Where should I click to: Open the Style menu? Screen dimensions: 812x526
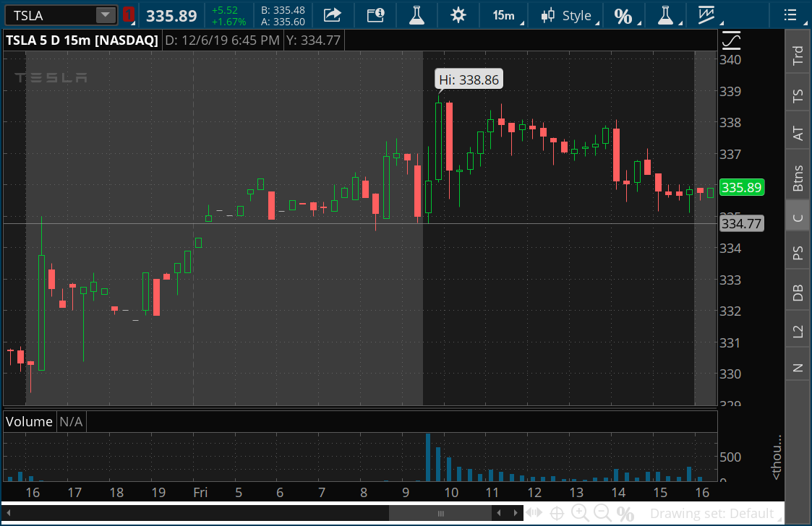click(568, 15)
